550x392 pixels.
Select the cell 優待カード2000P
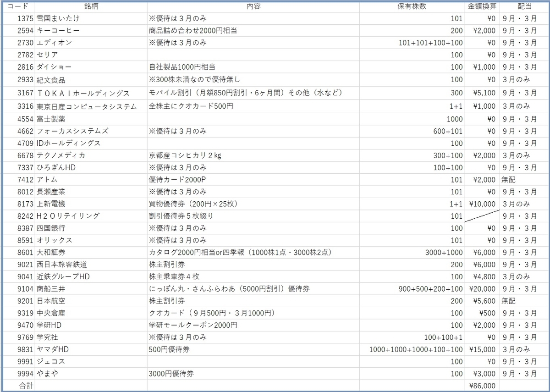pos(253,180)
